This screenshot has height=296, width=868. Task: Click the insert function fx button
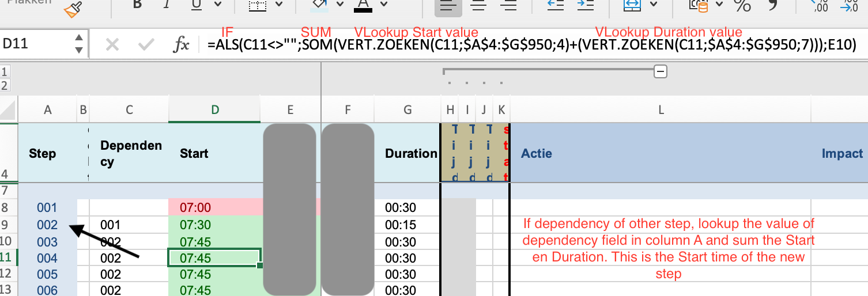182,44
